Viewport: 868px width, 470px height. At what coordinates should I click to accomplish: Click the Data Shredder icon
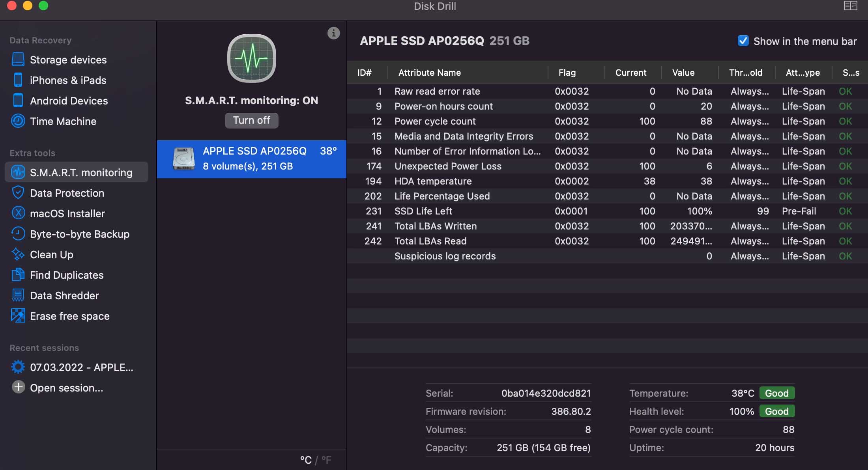[x=17, y=295]
